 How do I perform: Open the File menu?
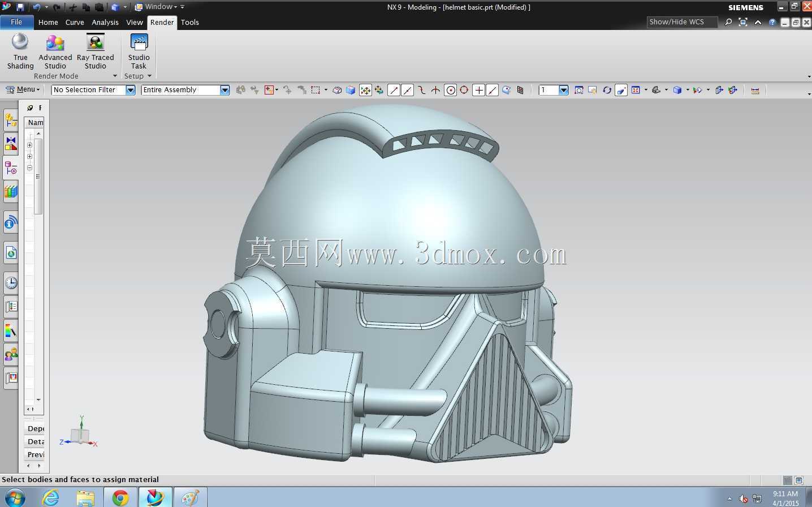click(16, 22)
